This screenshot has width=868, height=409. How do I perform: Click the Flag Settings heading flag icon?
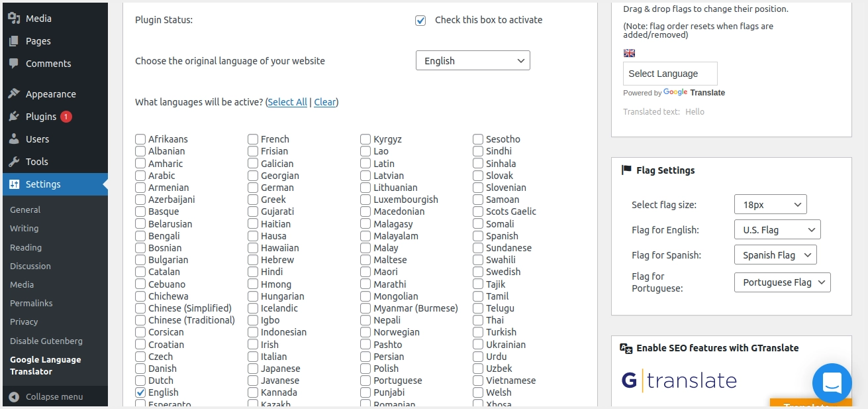tap(626, 170)
